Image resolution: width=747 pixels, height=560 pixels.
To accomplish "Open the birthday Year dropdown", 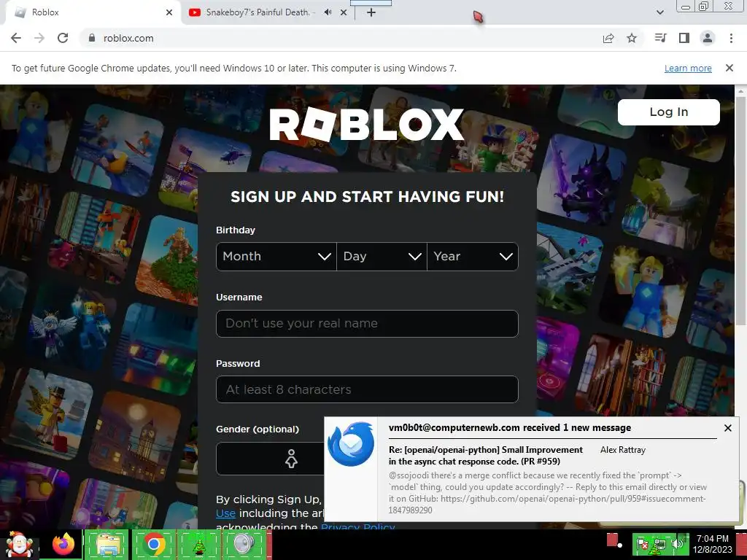I will click(473, 257).
